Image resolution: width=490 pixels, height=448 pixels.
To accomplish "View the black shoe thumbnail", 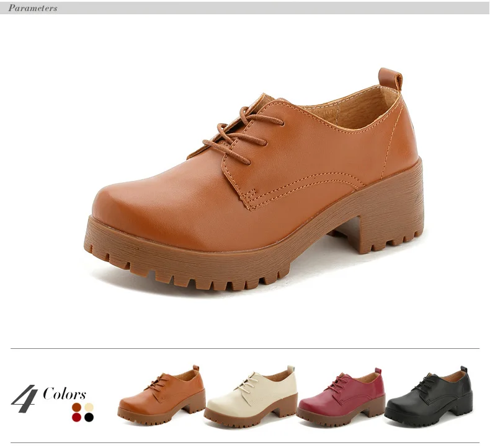I will (x=429, y=397).
